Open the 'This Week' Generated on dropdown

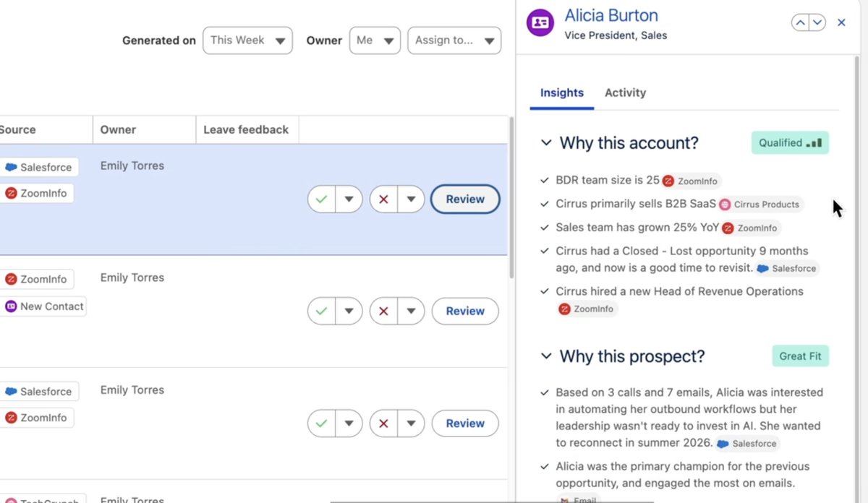[x=247, y=40]
